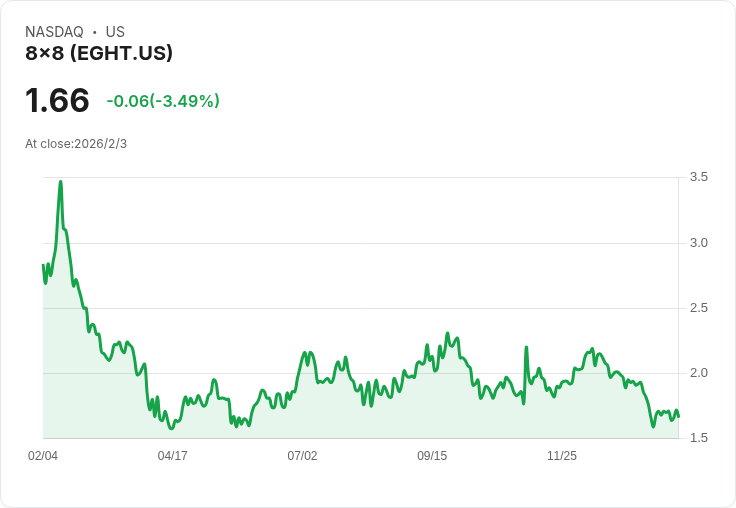736x508 pixels.
Task: Select the 3.5 y-axis label
Action: (x=699, y=177)
